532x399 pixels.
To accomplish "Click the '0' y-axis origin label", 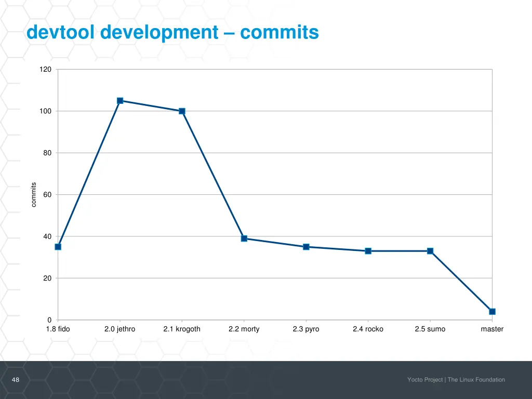I will pyautogui.click(x=49, y=320).
